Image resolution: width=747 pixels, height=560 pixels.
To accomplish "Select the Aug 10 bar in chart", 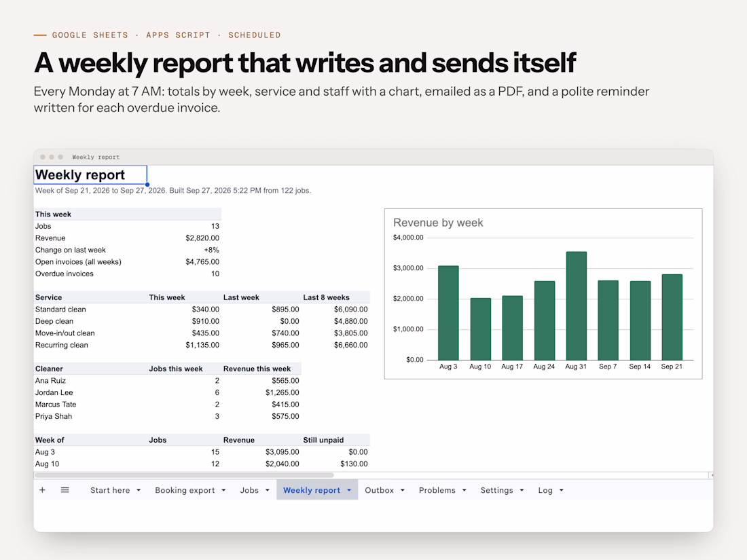I will 480,329.
